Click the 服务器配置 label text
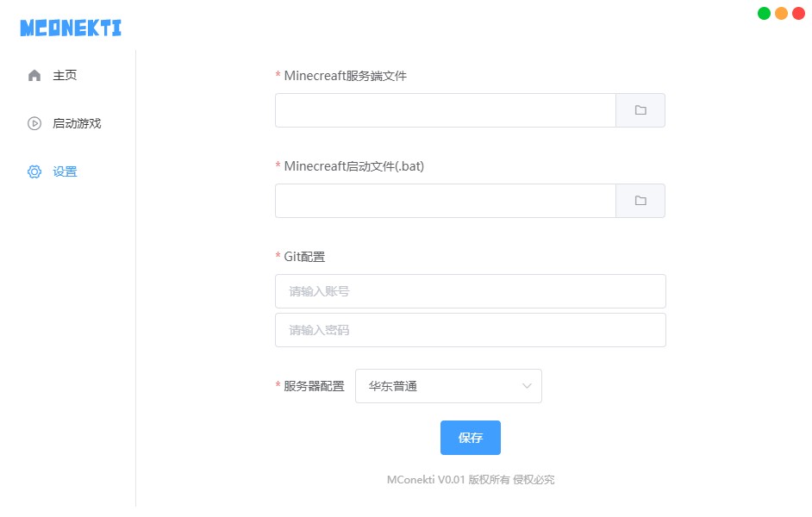812x517 pixels. 314,386
